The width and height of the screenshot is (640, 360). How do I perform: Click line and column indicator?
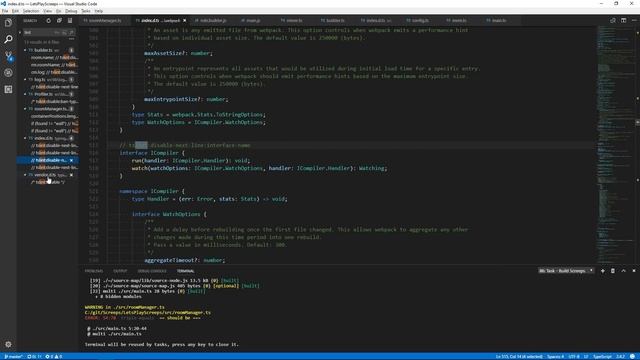coord(519,357)
